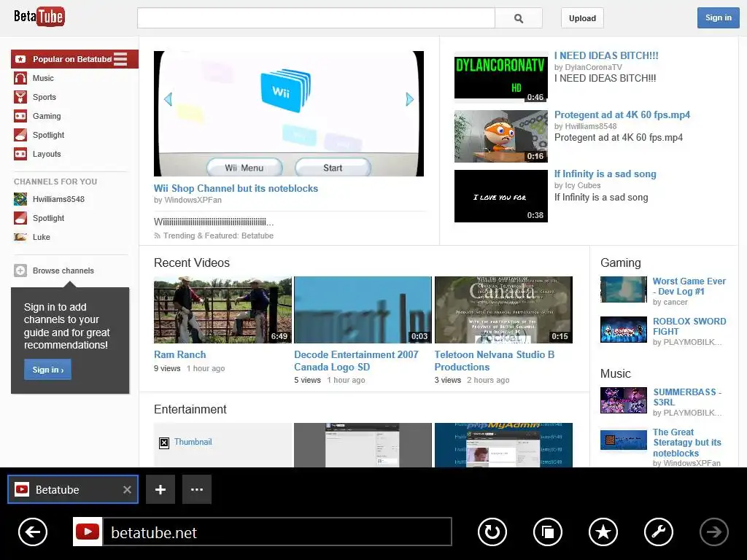
Task: Click the tabs copy icon in the browser bar
Action: click(548, 532)
